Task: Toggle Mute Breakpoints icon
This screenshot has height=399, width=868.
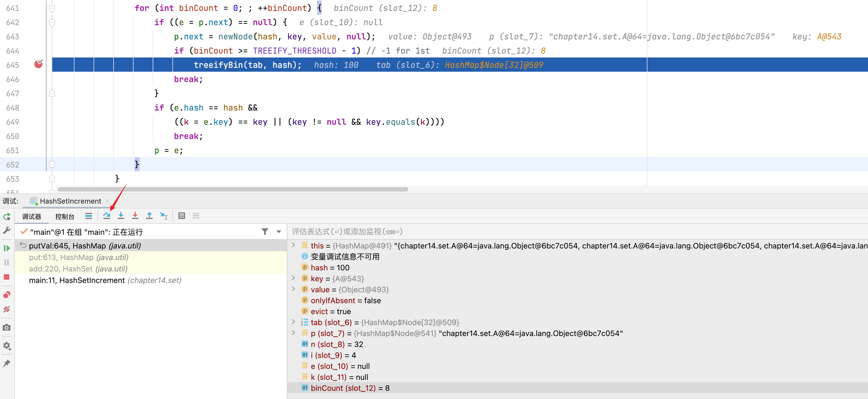Action: click(7, 309)
